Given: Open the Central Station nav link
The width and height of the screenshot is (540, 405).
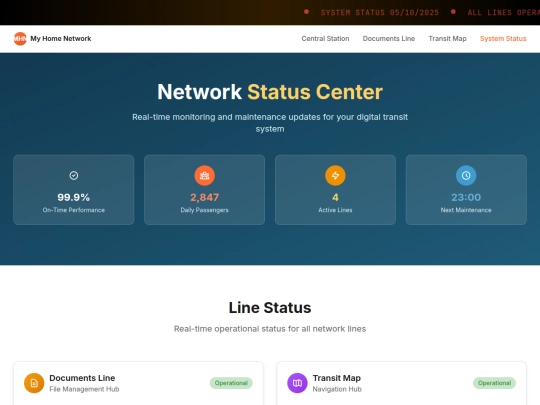Looking at the screenshot, I should (325, 39).
